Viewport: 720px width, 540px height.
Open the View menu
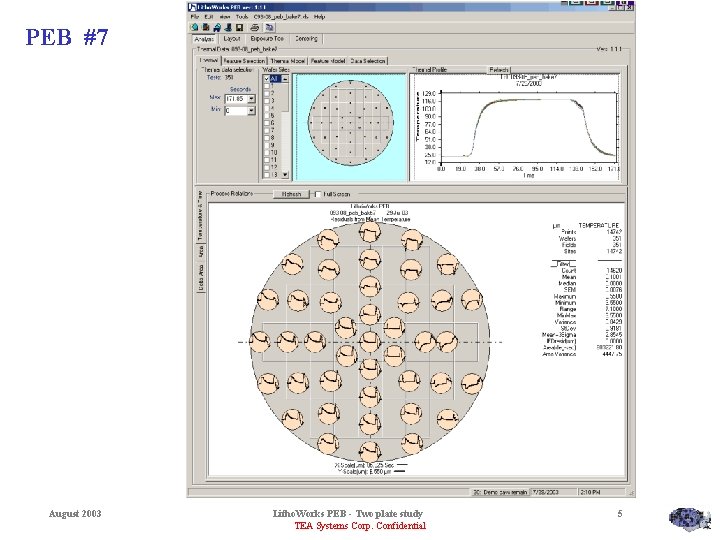[225, 17]
